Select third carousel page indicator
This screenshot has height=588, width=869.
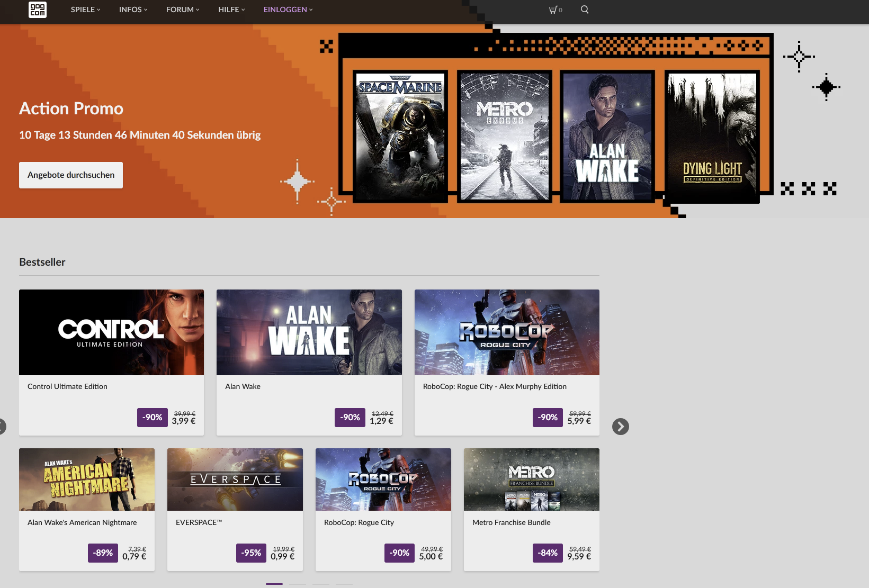pyautogui.click(x=321, y=584)
